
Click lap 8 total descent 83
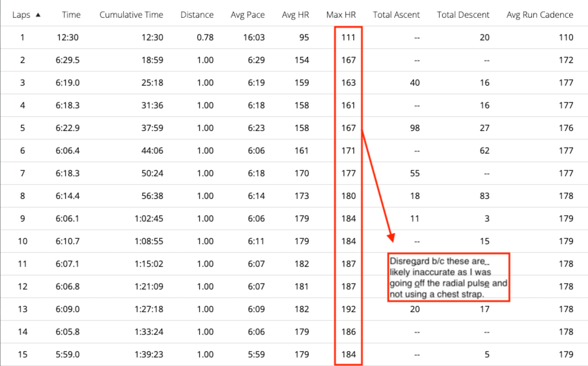(x=484, y=196)
